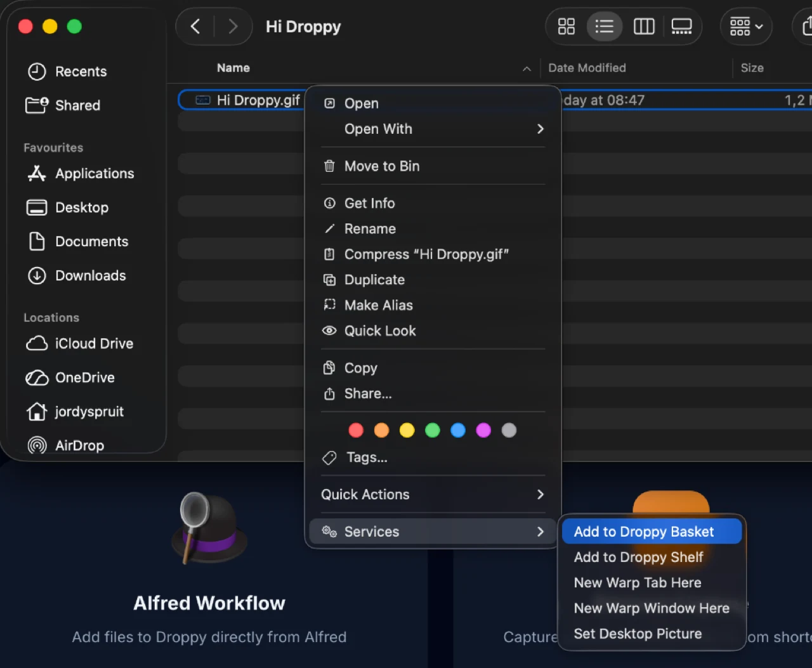Image resolution: width=812 pixels, height=668 pixels.
Task: Apply the red tag color
Action: tap(356, 431)
